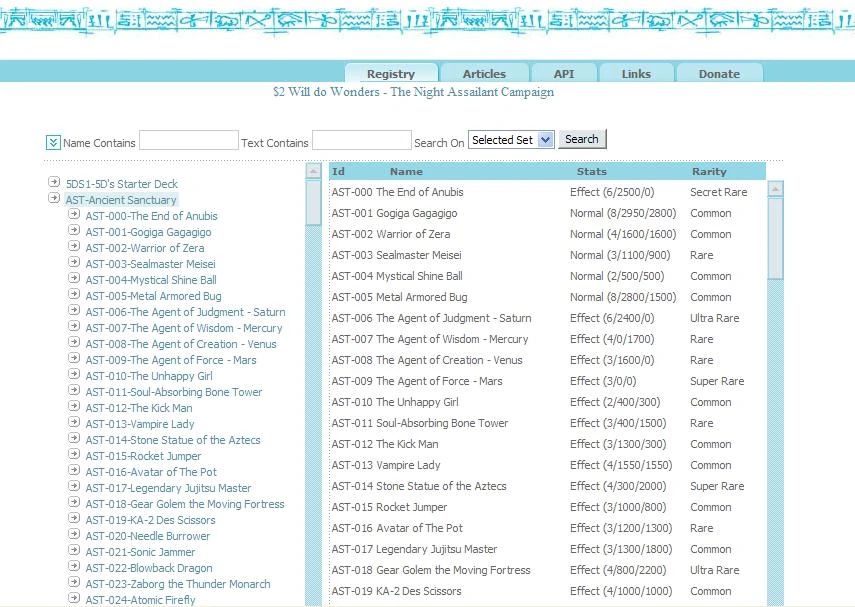Click inside the Name Contains field

click(189, 140)
